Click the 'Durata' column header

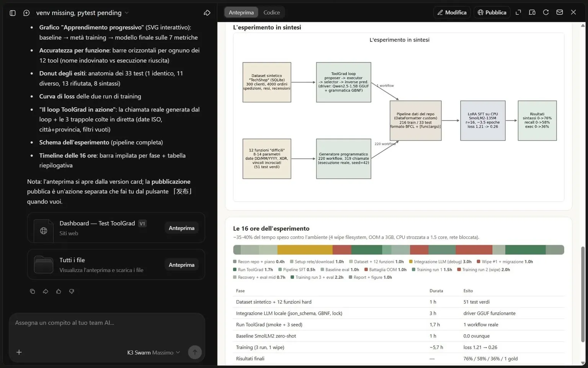(x=436, y=291)
